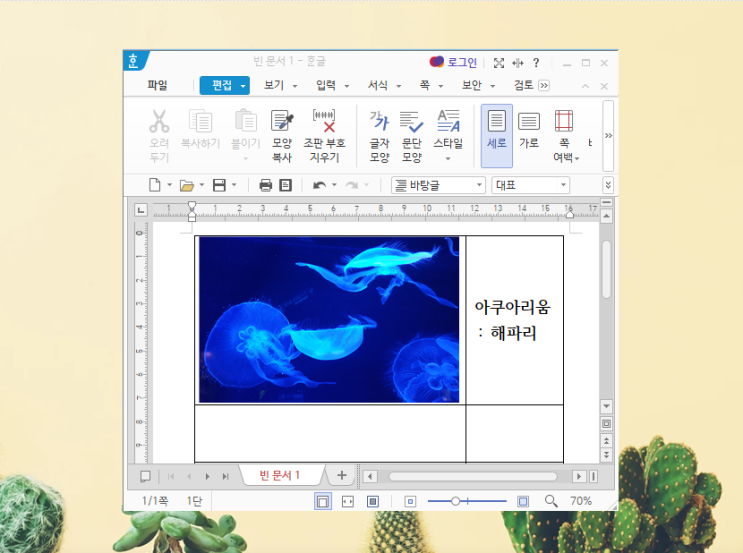Expand the Style (스타일) gallery arrow

click(x=448, y=159)
